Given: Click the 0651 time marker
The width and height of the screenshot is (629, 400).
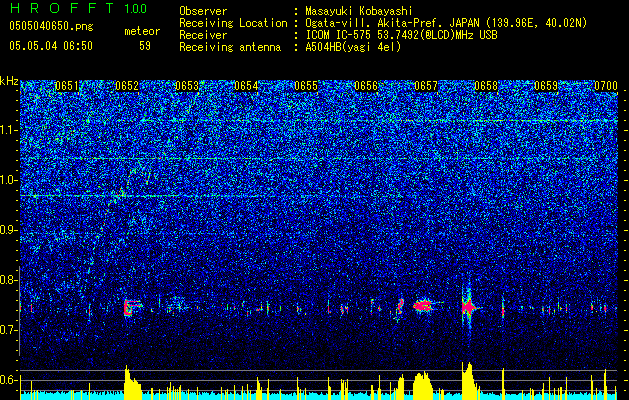Looking at the screenshot, I should point(67,86).
